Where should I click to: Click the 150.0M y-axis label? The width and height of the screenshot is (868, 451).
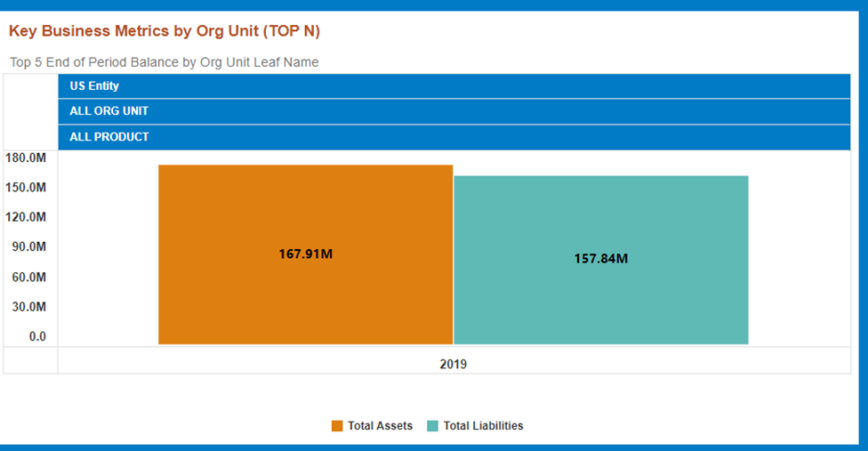(26, 188)
